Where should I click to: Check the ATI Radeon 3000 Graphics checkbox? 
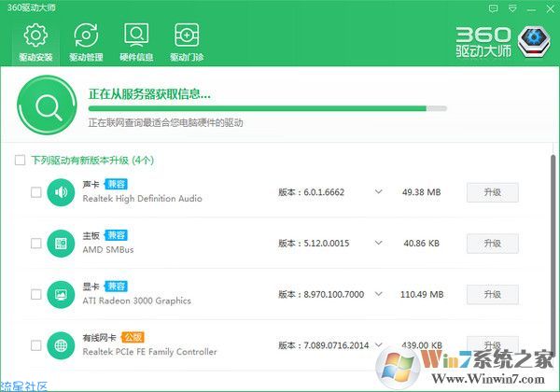36,295
